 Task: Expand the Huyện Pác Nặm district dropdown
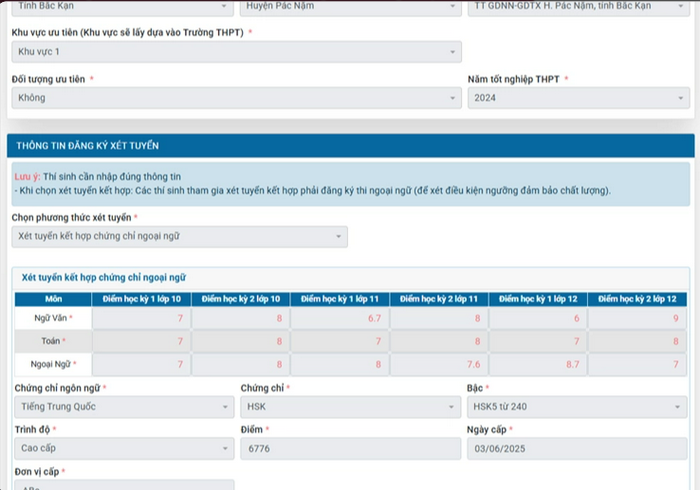[349, 8]
